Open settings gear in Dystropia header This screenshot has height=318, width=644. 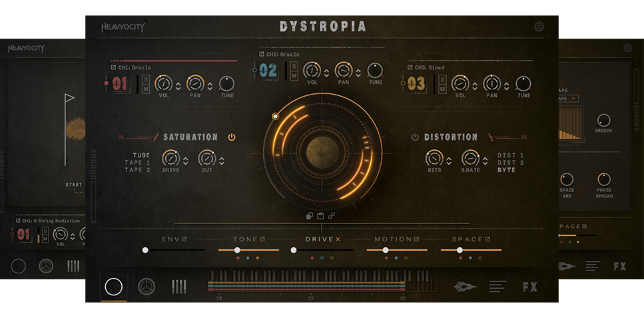coord(539,27)
